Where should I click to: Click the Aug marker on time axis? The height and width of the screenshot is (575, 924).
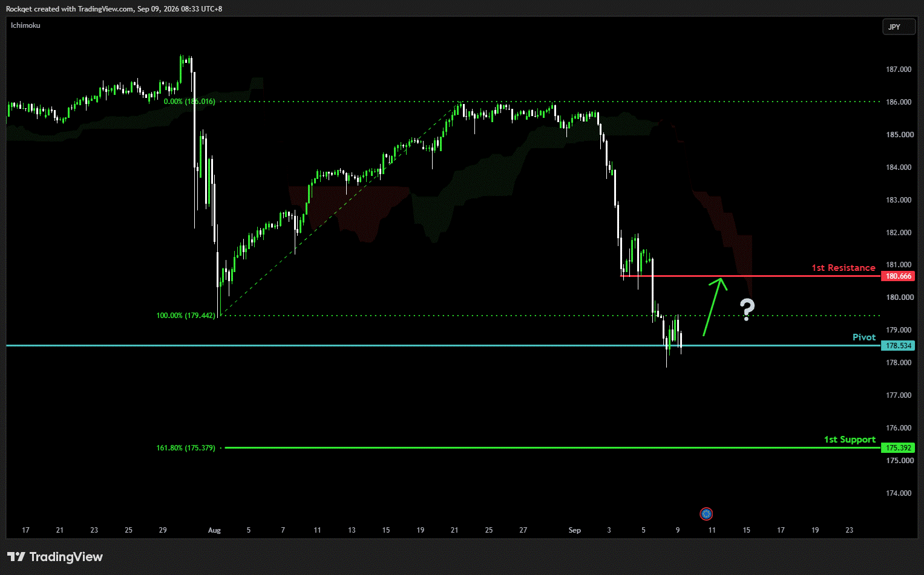[x=214, y=530]
